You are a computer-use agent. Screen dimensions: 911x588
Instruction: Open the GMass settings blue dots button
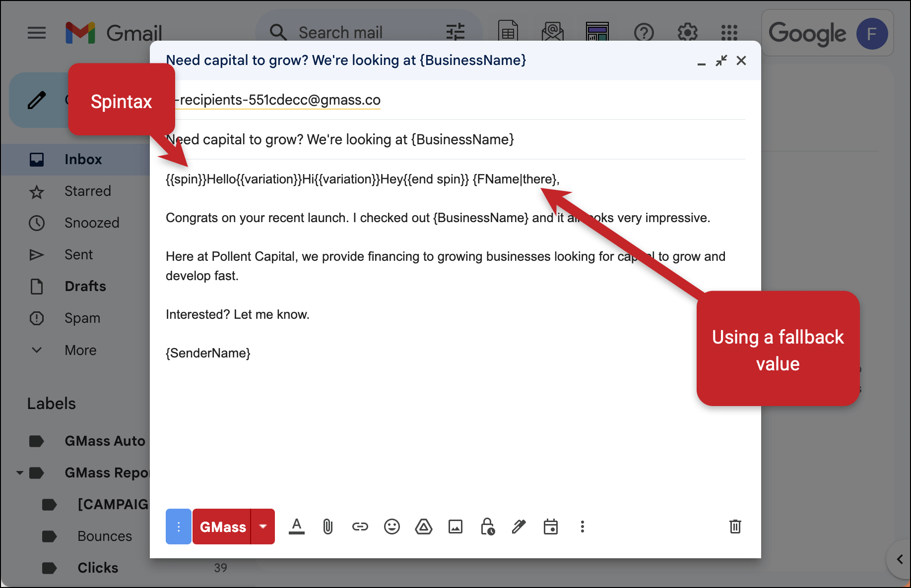(x=178, y=527)
